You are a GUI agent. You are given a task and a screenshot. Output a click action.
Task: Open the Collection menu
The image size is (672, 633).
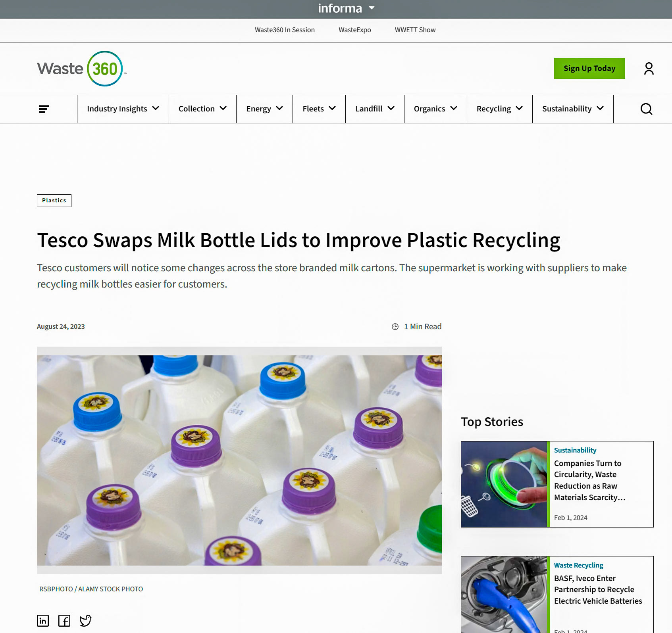[x=202, y=109]
